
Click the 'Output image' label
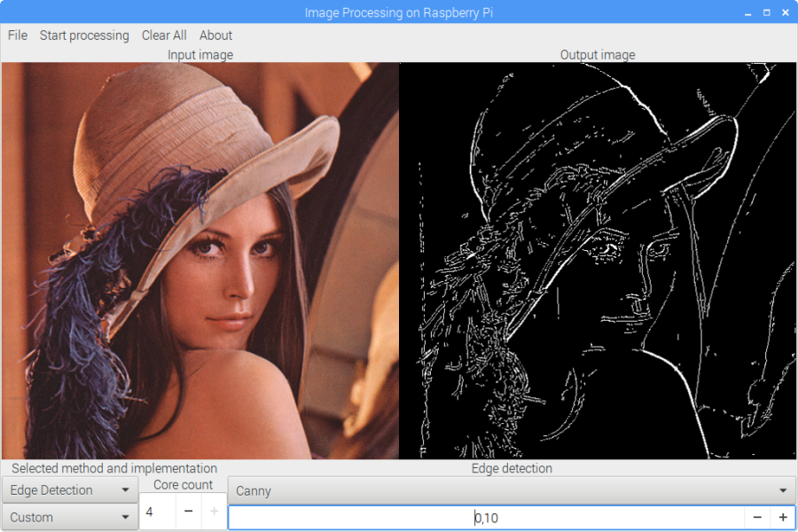click(x=598, y=54)
